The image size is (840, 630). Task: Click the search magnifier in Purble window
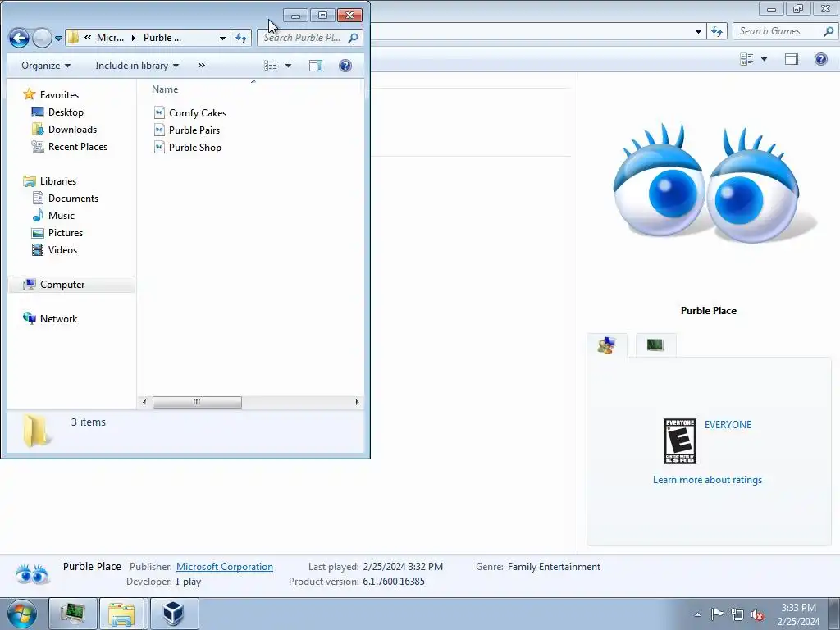pyautogui.click(x=353, y=38)
